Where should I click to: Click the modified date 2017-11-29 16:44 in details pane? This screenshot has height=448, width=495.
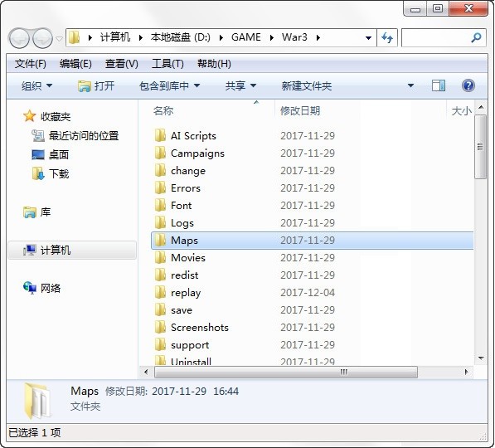pyautogui.click(x=195, y=391)
